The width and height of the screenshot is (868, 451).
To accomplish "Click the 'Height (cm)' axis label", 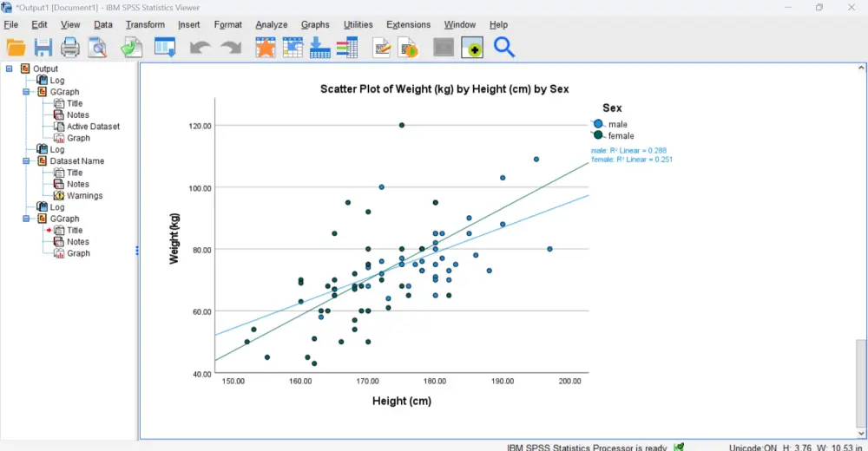I will pyautogui.click(x=402, y=402).
